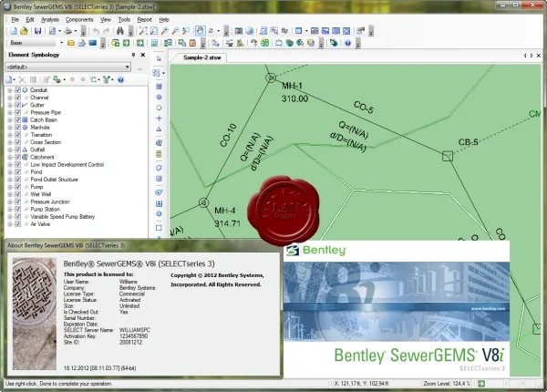The height and width of the screenshot is (392, 547).
Task: Uncheck the Conduit checkbox
Action: [x=18, y=90]
